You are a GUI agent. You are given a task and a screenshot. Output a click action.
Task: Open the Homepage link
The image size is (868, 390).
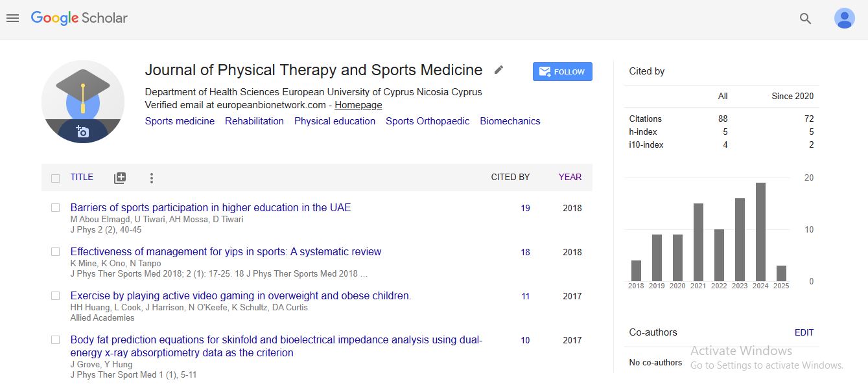[358, 105]
